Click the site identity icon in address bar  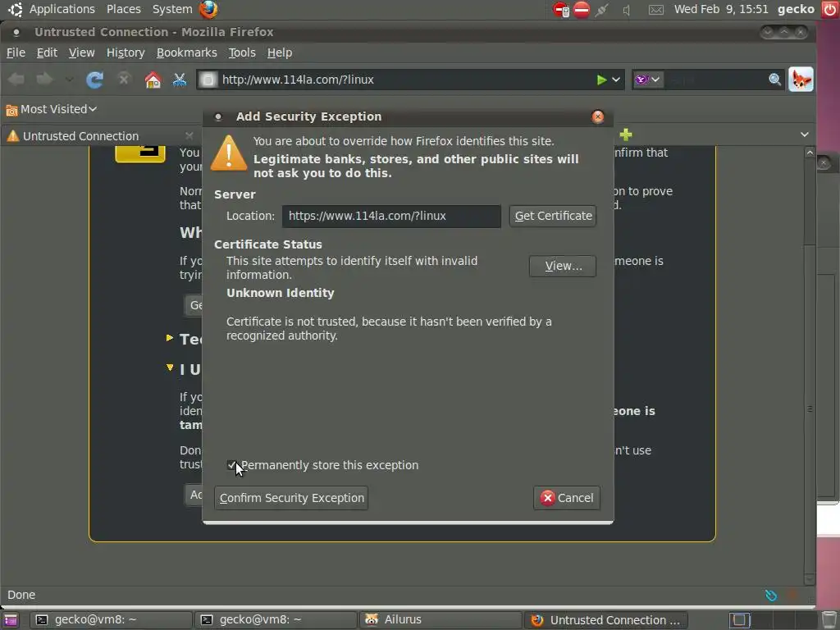[208, 80]
